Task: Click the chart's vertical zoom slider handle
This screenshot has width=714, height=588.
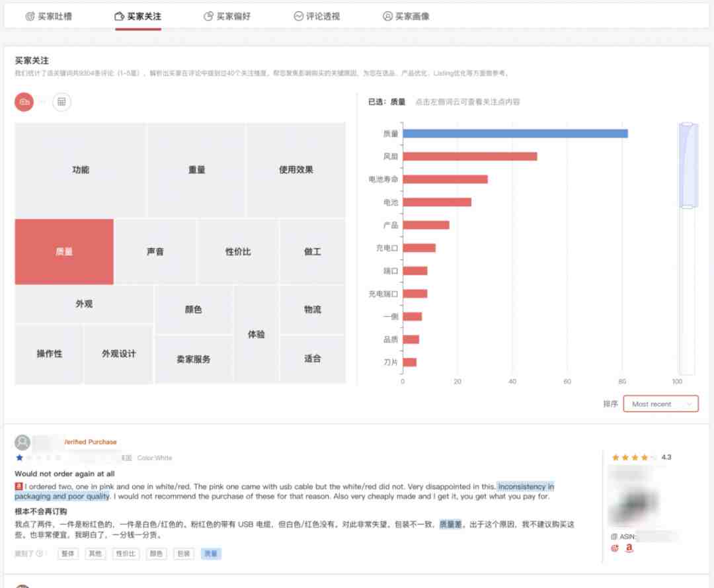Action: coord(688,165)
